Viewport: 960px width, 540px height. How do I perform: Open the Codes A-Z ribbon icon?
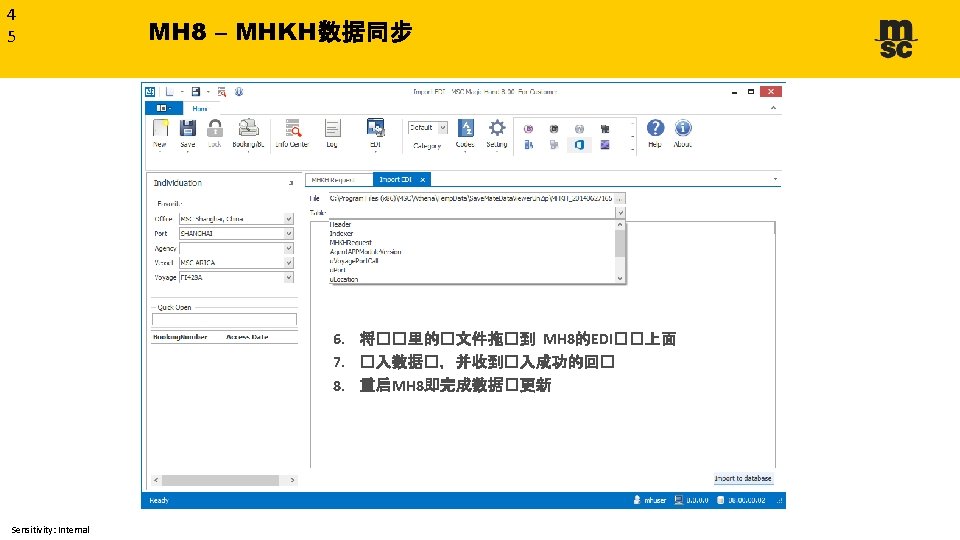(465, 127)
